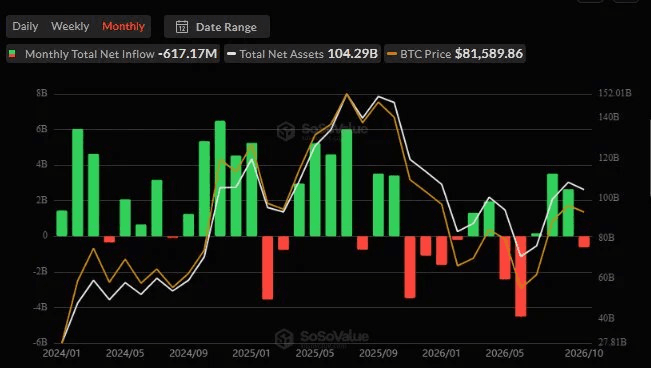
Task: Switch to the Weekly view tab
Action: [70, 27]
